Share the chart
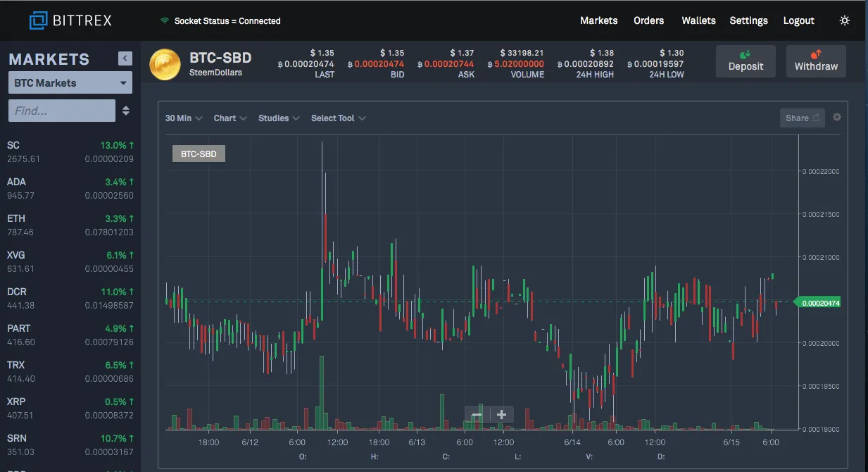 pos(802,118)
